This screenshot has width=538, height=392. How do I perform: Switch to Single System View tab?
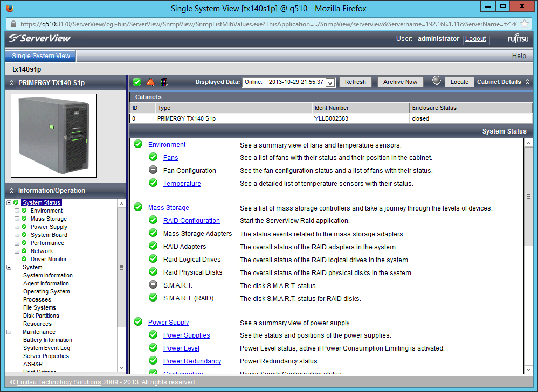(41, 56)
